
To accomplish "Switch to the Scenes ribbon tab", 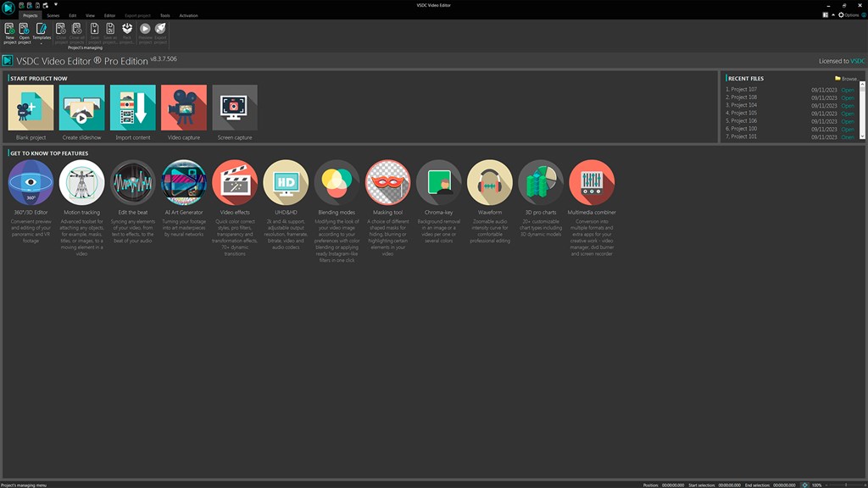I will [53, 15].
